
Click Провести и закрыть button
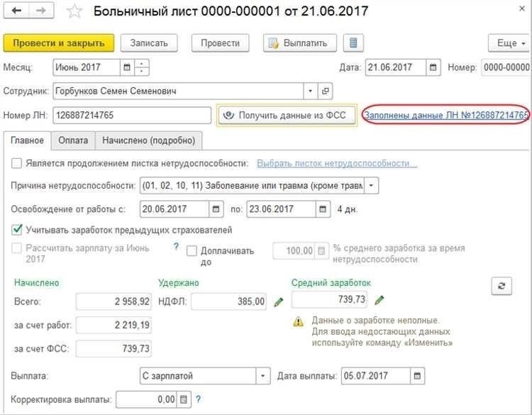coord(59,43)
